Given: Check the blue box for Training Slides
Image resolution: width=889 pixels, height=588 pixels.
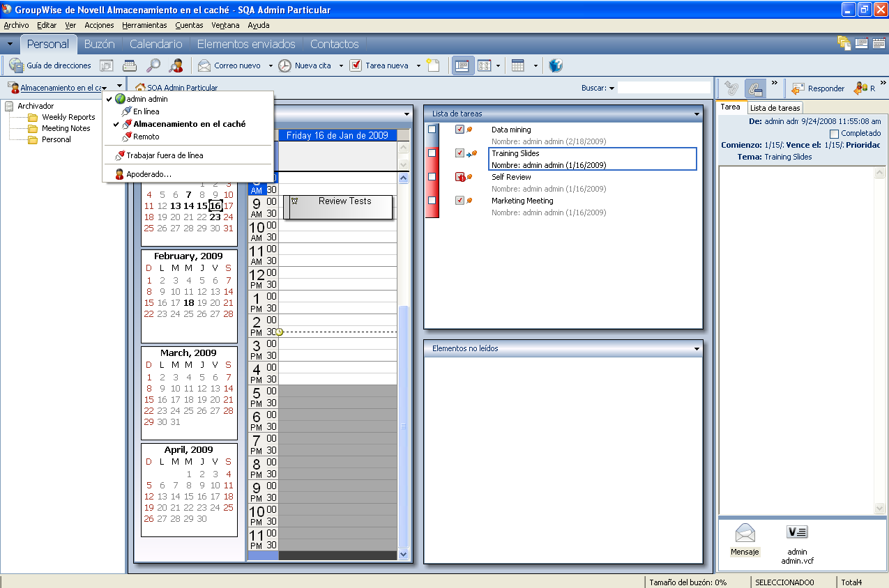Looking at the screenshot, I should (432, 153).
